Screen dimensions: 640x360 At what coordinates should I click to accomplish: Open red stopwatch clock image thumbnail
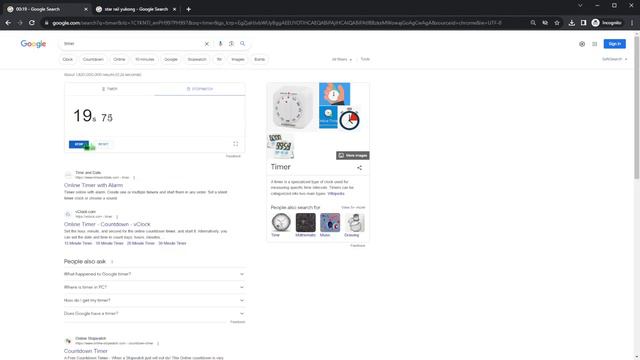pyautogui.click(x=349, y=119)
